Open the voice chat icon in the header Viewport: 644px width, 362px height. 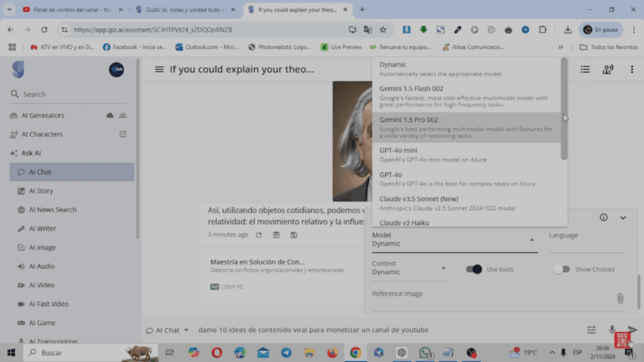pos(608,69)
